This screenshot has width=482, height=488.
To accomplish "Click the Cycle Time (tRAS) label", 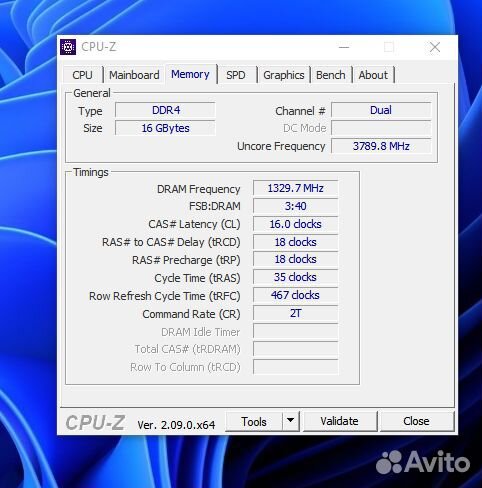I will click(x=197, y=278).
